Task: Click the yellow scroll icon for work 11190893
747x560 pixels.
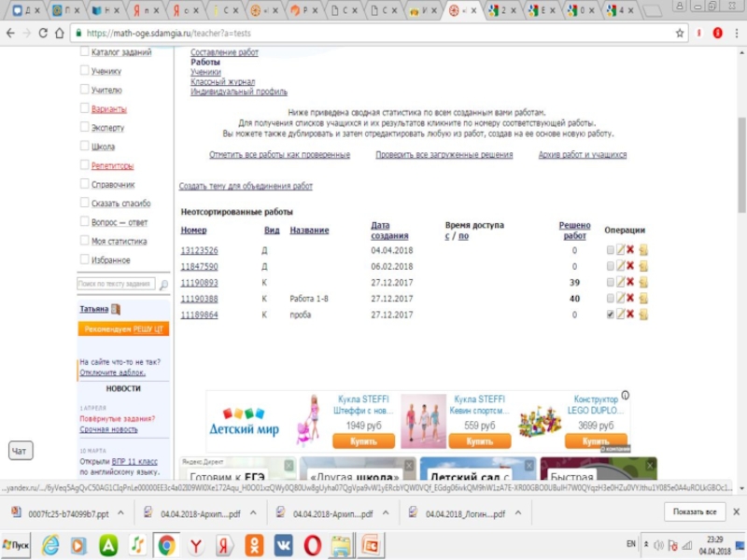Action: coord(643,282)
